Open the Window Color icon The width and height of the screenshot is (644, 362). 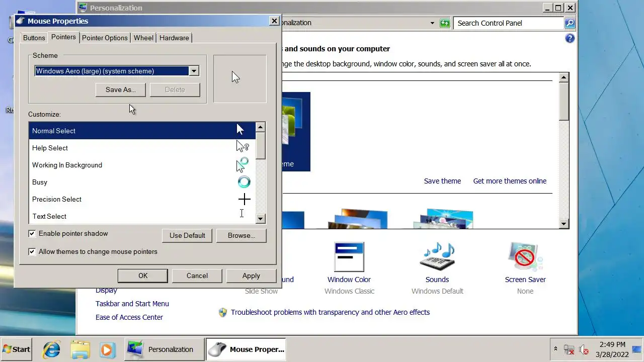[349, 257]
